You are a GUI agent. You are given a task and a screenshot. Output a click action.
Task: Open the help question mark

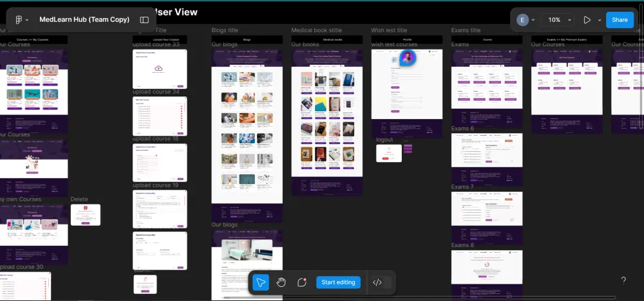click(x=623, y=280)
